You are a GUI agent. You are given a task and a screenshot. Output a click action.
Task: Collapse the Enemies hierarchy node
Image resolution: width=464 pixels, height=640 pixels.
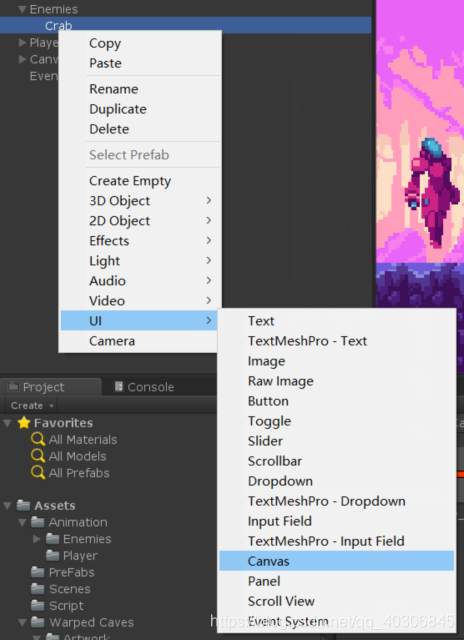(x=22, y=9)
